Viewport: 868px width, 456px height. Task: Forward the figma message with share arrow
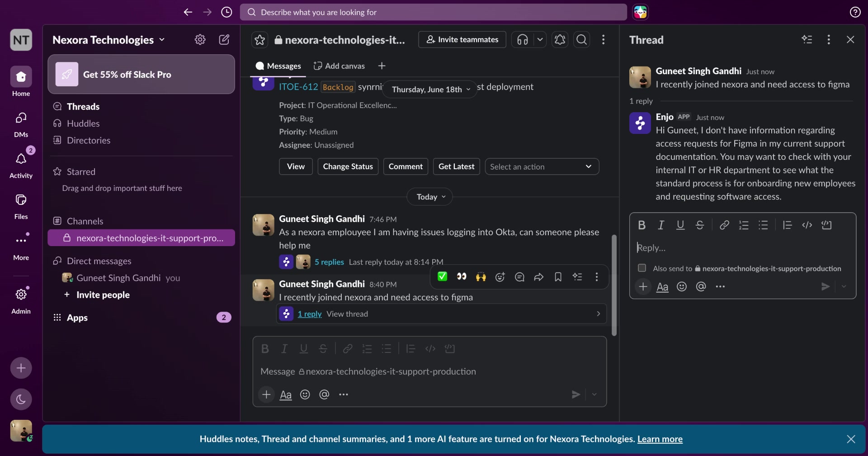538,277
